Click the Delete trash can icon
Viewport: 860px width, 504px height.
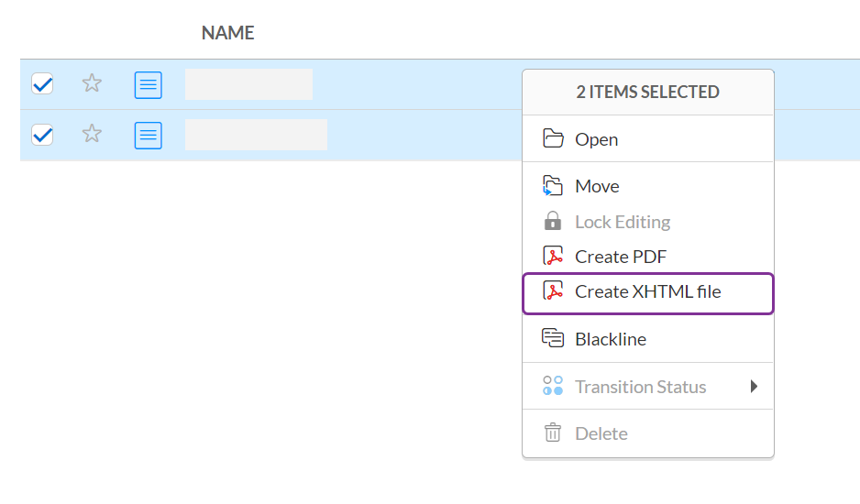(x=553, y=433)
